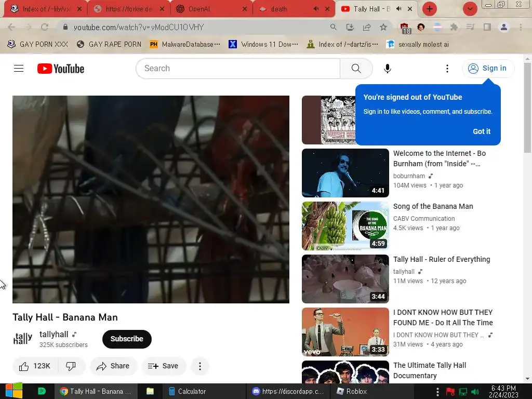Click the YouTube logo to go home

pos(61,69)
